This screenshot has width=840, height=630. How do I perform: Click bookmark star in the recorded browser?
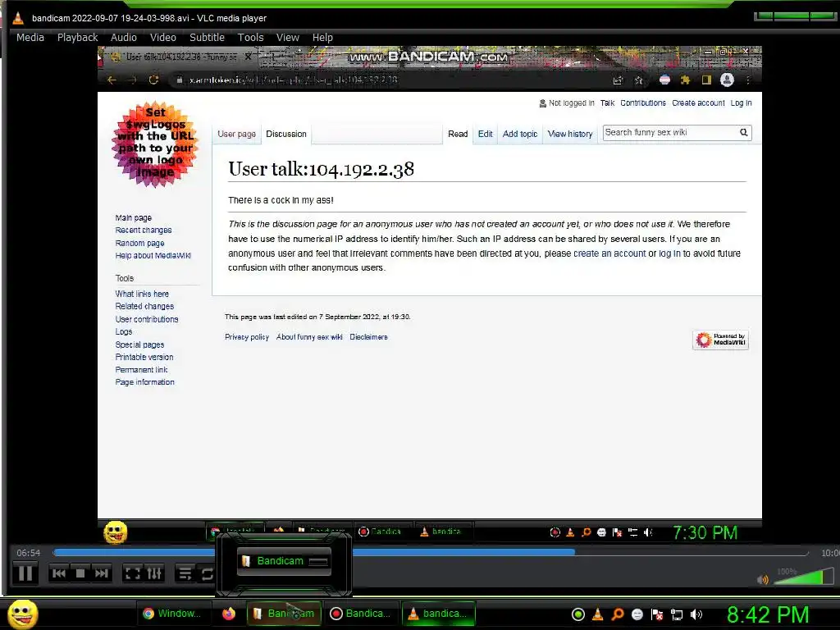coord(638,80)
